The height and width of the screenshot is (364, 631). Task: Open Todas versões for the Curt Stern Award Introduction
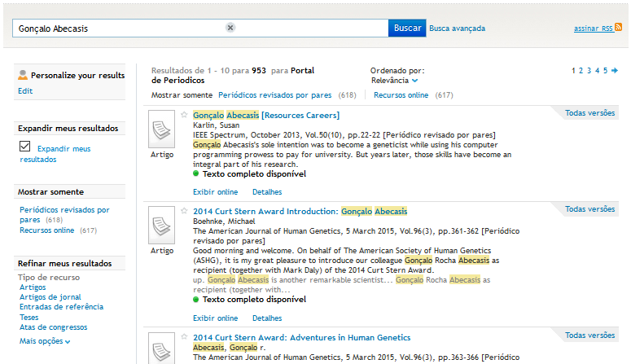(589, 209)
